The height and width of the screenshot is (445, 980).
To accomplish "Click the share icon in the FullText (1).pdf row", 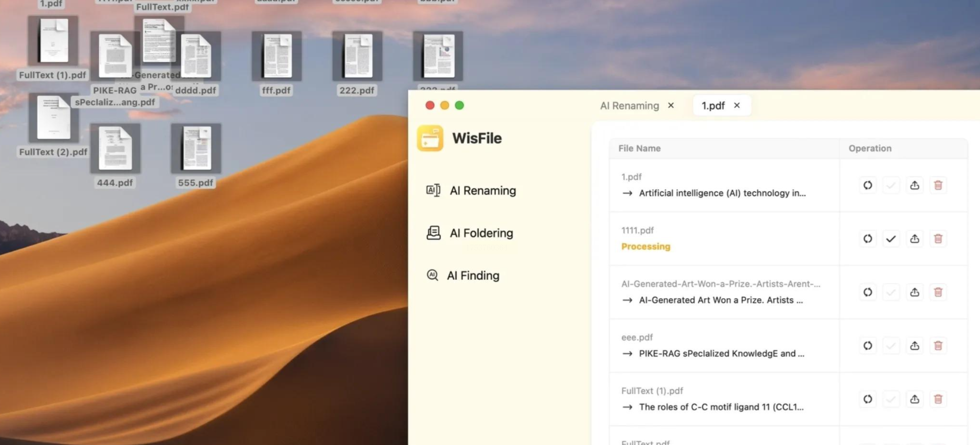I will (914, 399).
